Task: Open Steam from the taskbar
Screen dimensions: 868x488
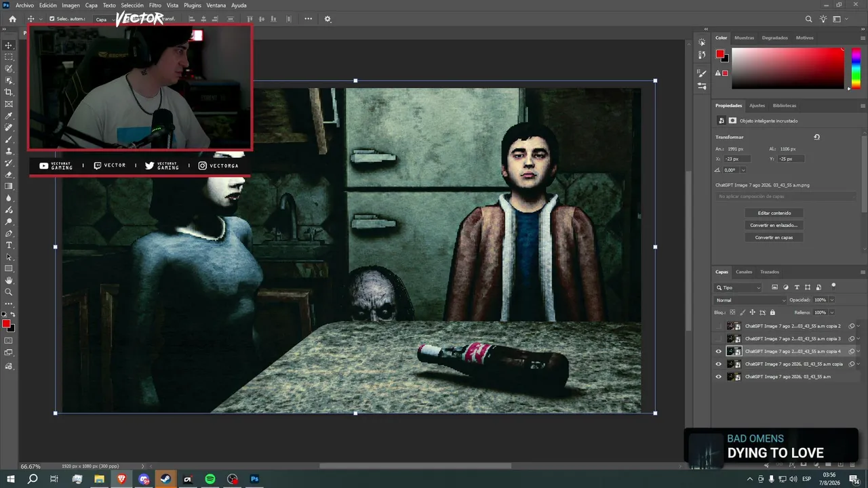Action: pyautogui.click(x=165, y=479)
